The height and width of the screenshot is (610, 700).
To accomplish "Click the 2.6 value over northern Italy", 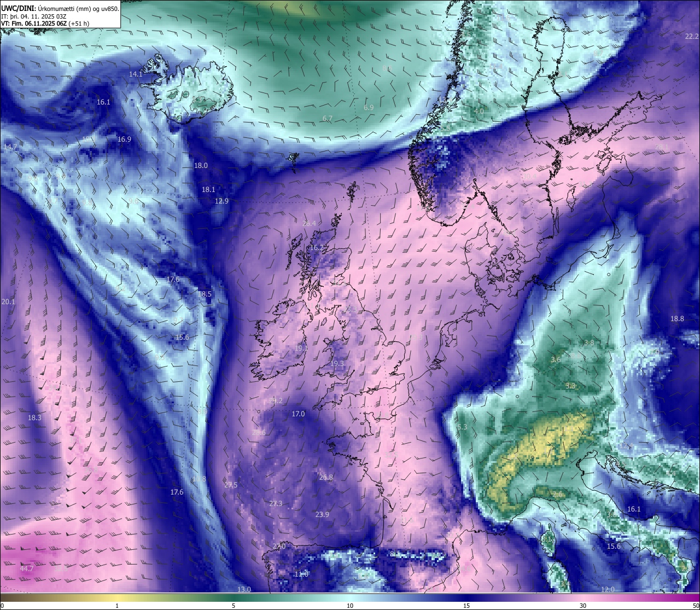I will [557, 494].
